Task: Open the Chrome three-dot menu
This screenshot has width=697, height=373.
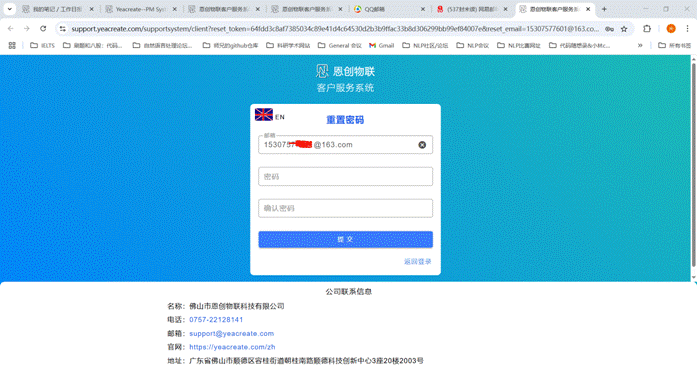Action: tap(687, 29)
